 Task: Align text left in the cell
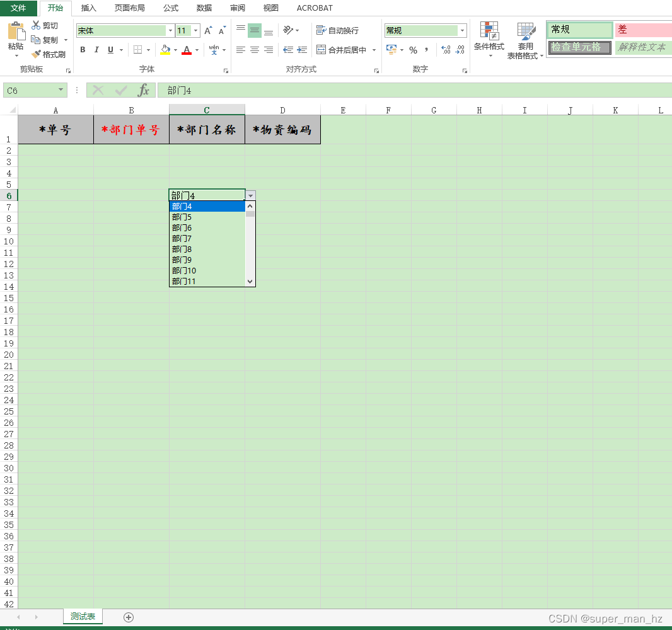click(241, 50)
